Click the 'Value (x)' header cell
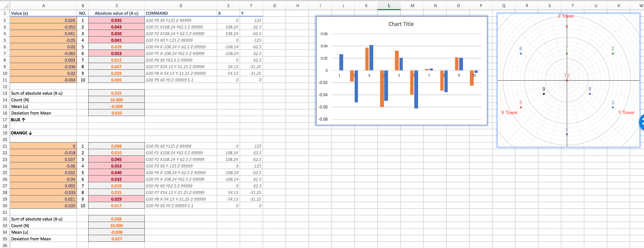The height and width of the screenshot is (248, 644). 43,13
